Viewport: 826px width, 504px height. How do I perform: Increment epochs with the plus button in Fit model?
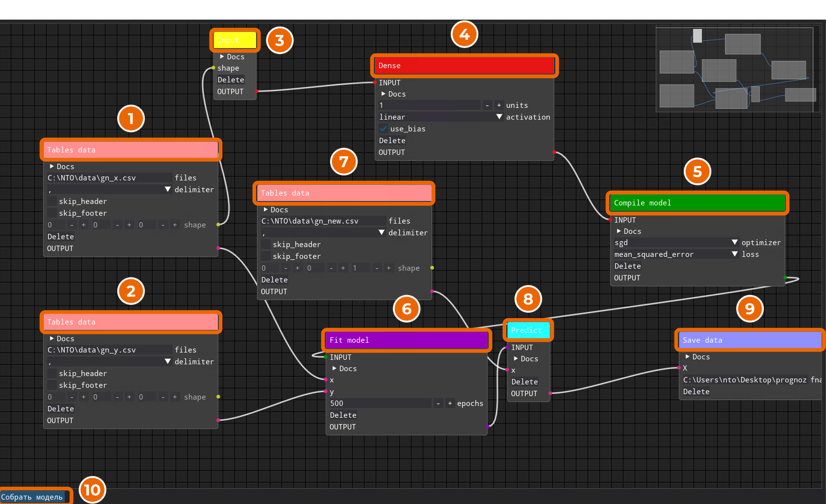[450, 403]
